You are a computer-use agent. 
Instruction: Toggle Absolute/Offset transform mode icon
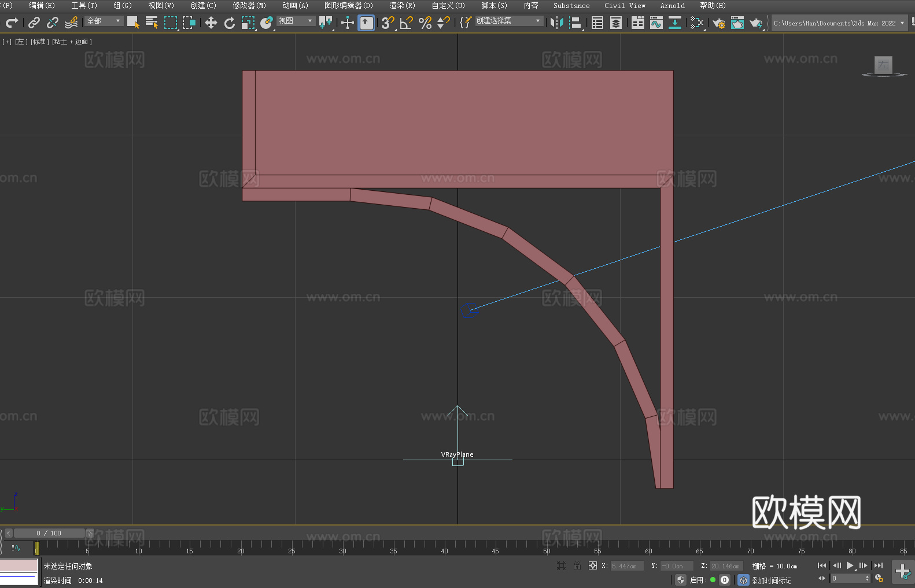[x=592, y=565]
